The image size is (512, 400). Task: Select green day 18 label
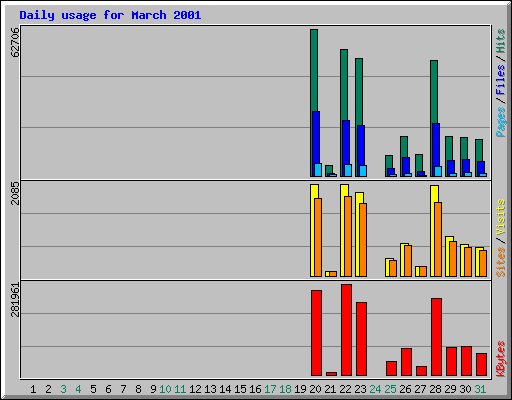(x=285, y=389)
